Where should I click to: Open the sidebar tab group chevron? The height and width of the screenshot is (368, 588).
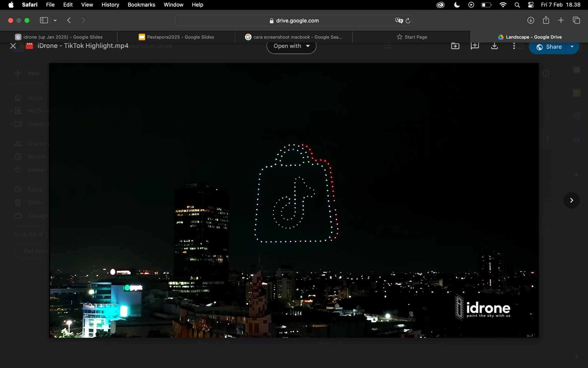(x=55, y=20)
